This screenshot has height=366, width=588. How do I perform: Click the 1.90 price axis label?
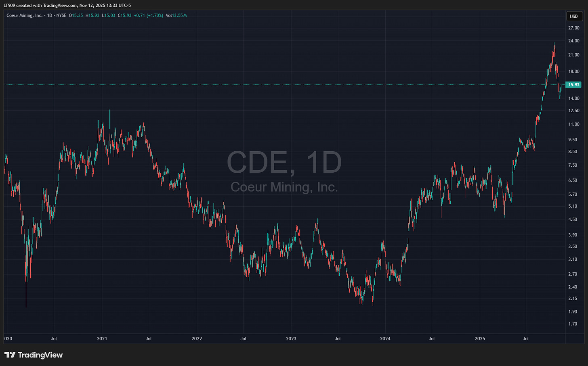pyautogui.click(x=573, y=312)
